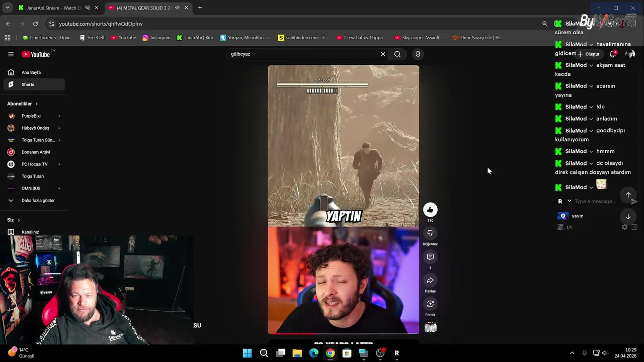Screen dimensions: 644x362
Task: Open File Explorer from taskbar
Action: [297, 353]
